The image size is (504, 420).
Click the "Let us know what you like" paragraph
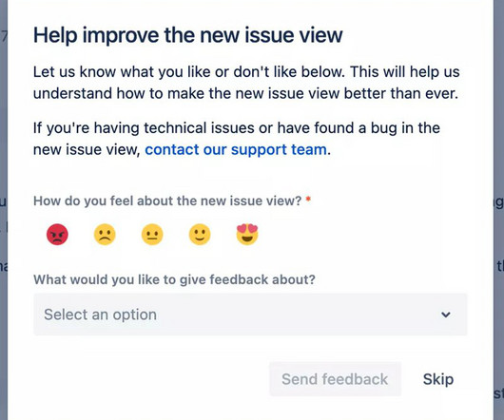pyautogui.click(x=246, y=83)
